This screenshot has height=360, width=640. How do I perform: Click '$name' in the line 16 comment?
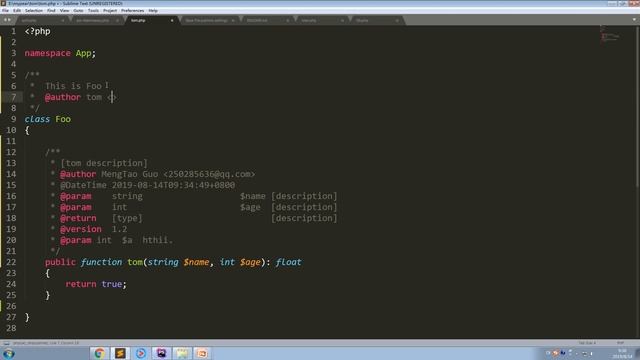coord(253,196)
